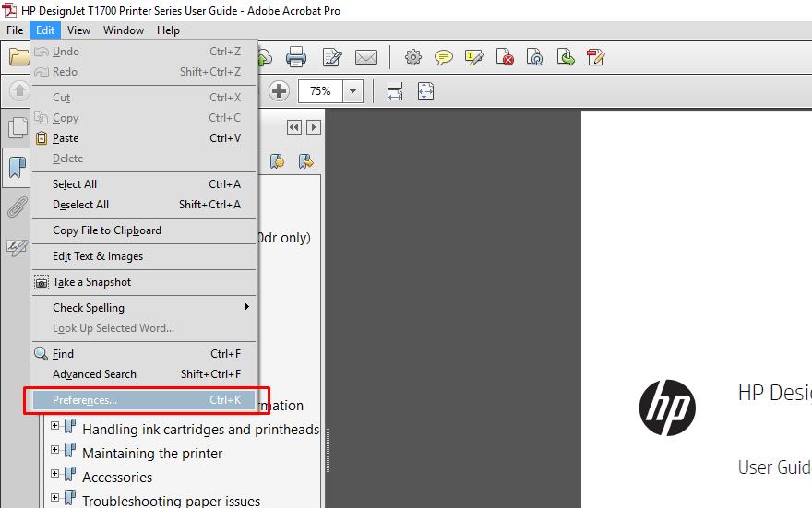Click the Rotate Pages icon

[534, 57]
